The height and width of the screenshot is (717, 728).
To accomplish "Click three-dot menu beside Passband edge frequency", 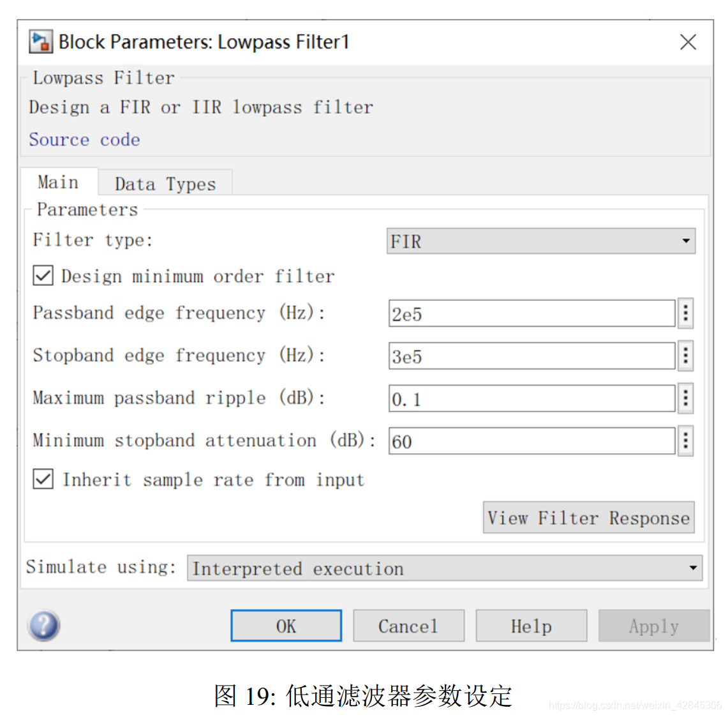I will click(685, 313).
